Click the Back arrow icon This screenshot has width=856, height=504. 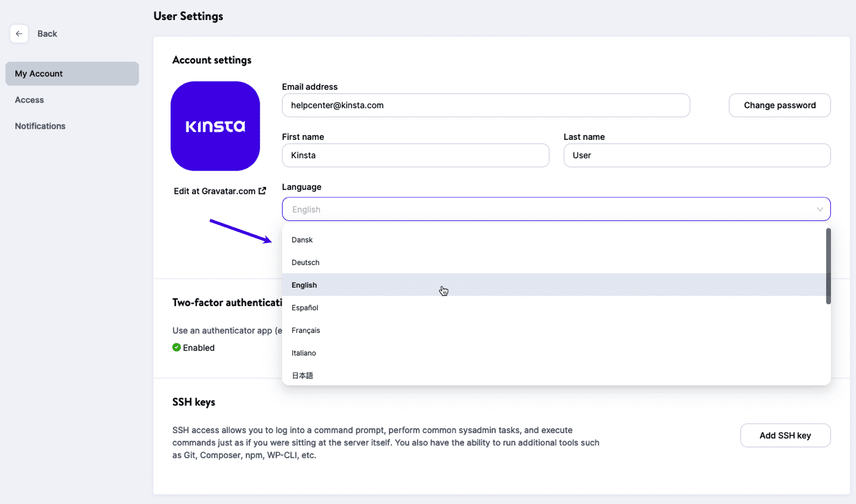[x=19, y=34]
